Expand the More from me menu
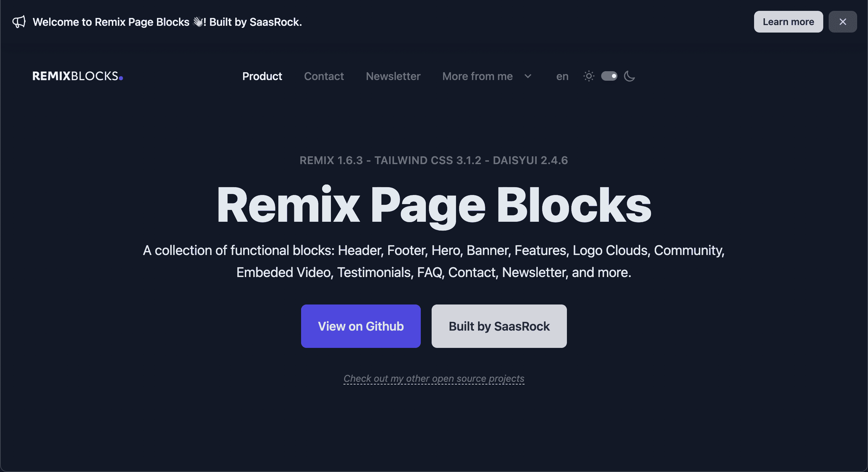 [x=487, y=76]
